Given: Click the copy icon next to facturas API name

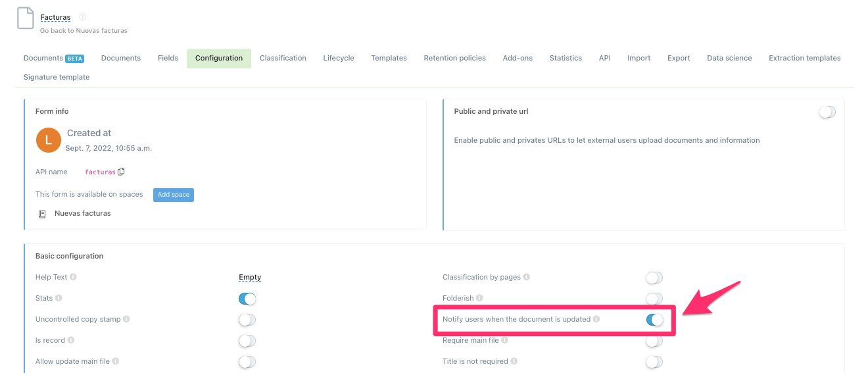Looking at the screenshot, I should coord(121,172).
